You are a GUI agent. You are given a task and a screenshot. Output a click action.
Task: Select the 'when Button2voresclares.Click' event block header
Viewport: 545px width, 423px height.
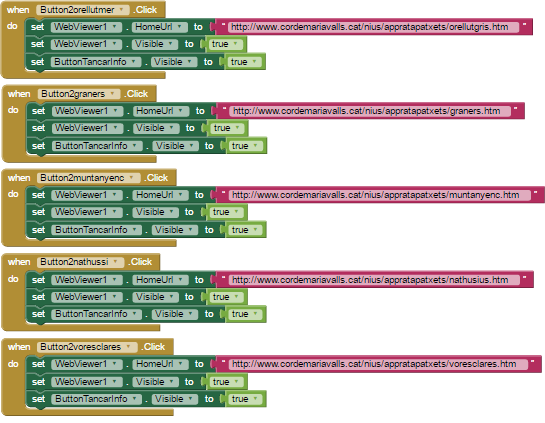point(87,347)
